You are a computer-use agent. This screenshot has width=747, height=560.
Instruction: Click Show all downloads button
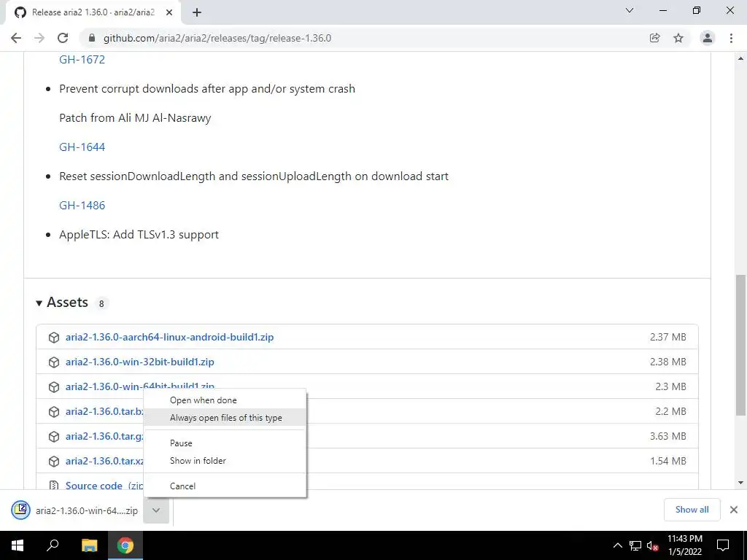tap(692, 510)
